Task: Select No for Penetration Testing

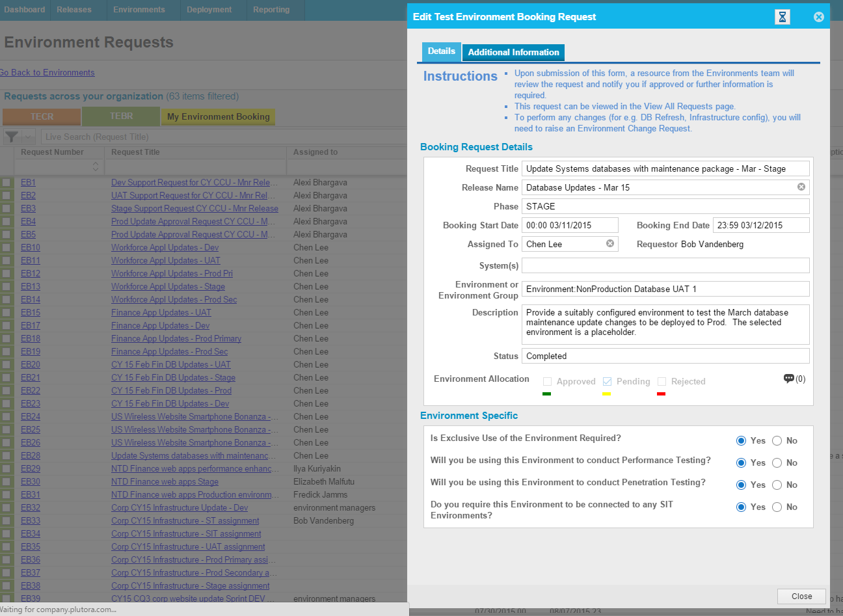Action: coord(777,485)
